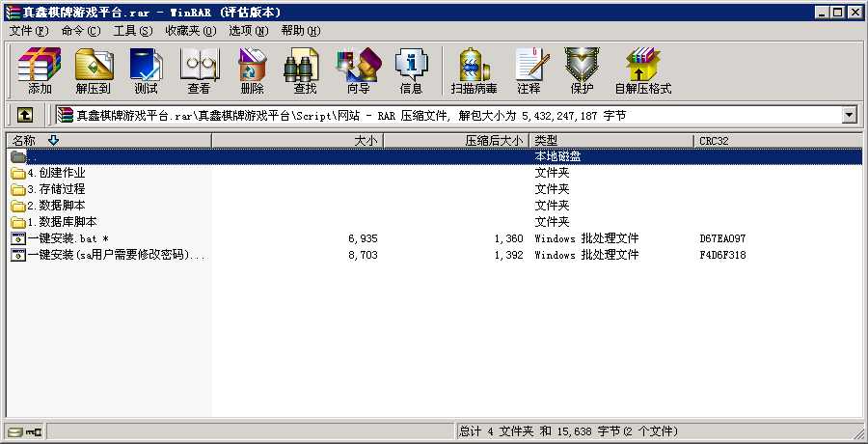Image resolution: width=868 pixels, height=444 pixels.
Task: Select file name 一键安装(sa用户需要修改密码)...
Action: [x=117, y=255]
